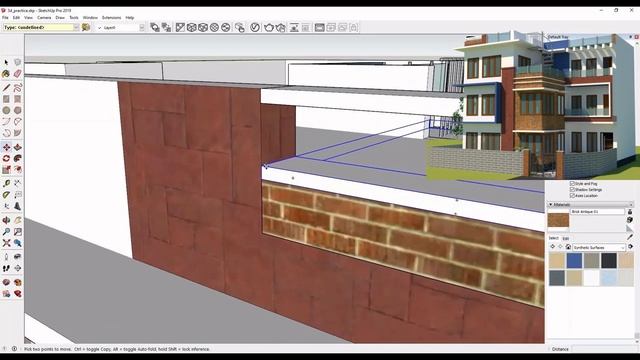Open the Camera menu
The height and width of the screenshot is (360, 640).
(x=44, y=18)
